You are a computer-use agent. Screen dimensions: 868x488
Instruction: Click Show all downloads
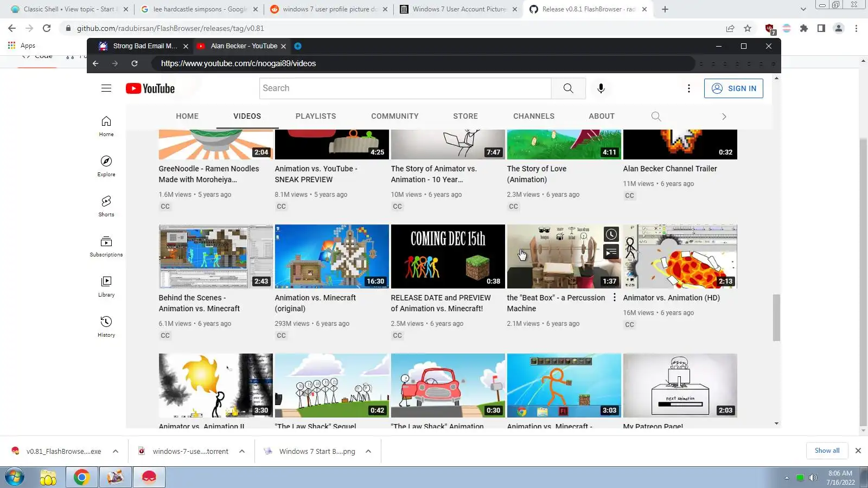click(827, 451)
